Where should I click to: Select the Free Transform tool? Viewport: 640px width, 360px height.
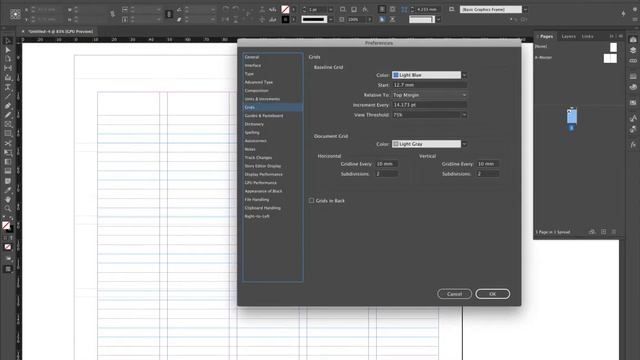tap(8, 153)
